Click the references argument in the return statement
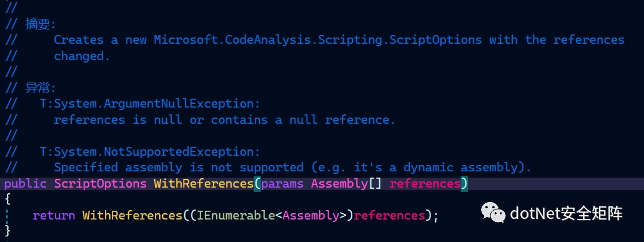This screenshot has width=644, height=242. point(389,216)
